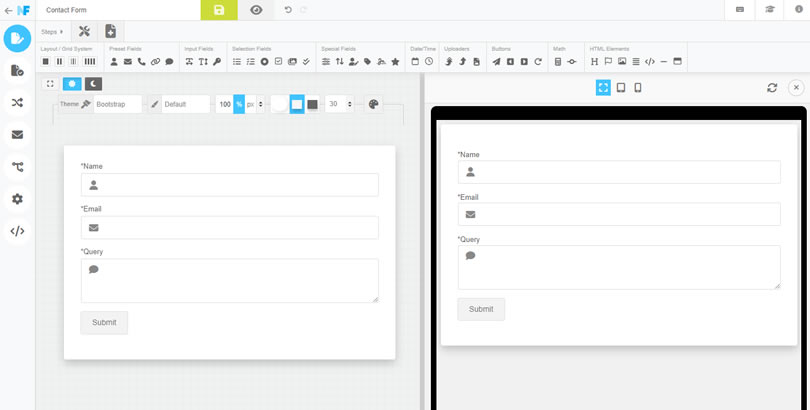The width and height of the screenshot is (810, 410).
Task: Choose the highlighted light form shade swatch
Action: pyautogui.click(x=297, y=104)
